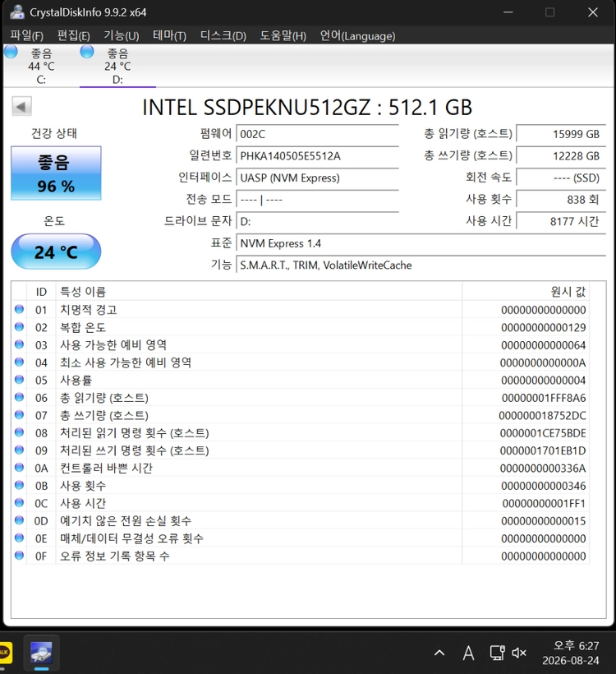Viewport: 616px width, 674px height.
Task: Click status dot for attribute 0E
Action: (x=19, y=538)
